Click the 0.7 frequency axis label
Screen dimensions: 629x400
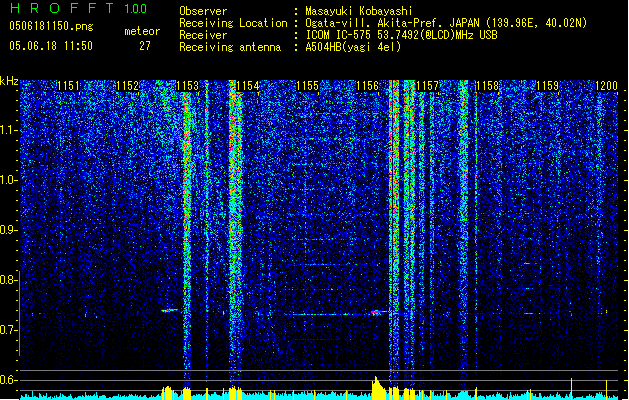pyautogui.click(x=9, y=330)
